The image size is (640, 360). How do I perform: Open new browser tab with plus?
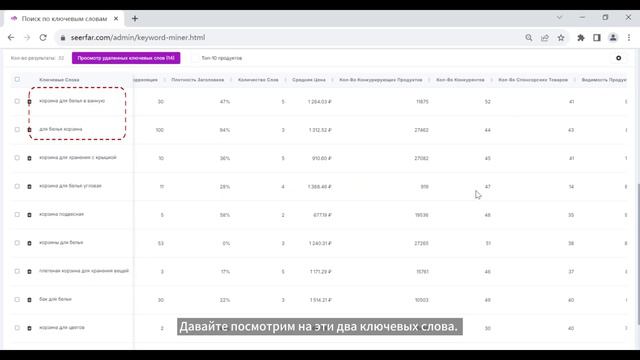point(135,18)
